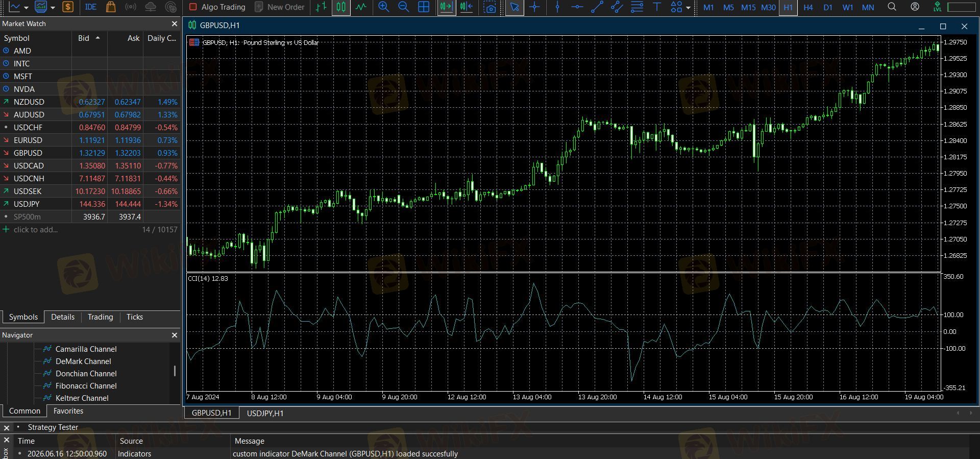Switch timeframe to M5

click(728, 7)
